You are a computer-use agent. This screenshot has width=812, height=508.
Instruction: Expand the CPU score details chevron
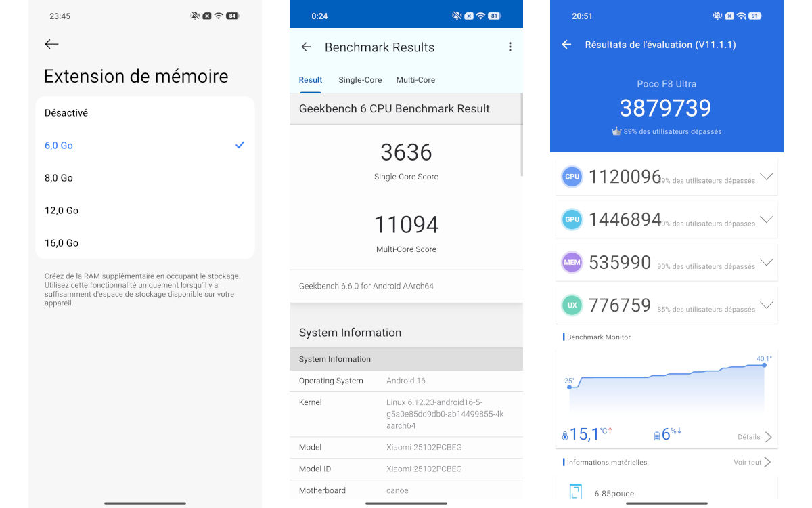tap(765, 177)
